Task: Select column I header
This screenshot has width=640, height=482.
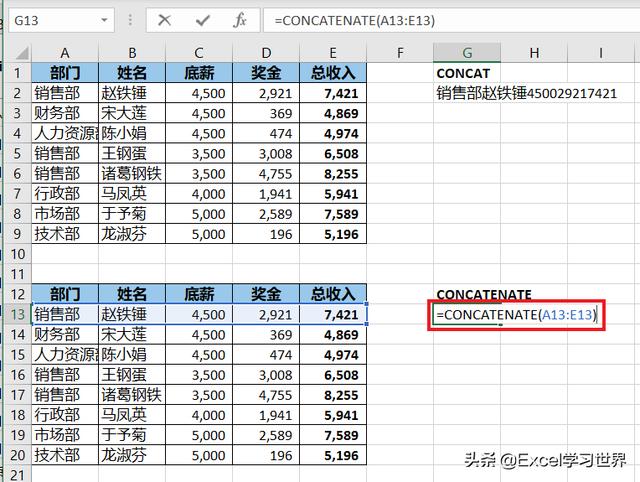Action: pos(601,53)
